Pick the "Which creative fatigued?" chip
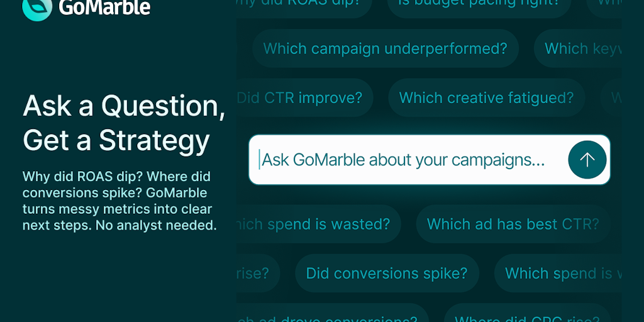 click(486, 98)
